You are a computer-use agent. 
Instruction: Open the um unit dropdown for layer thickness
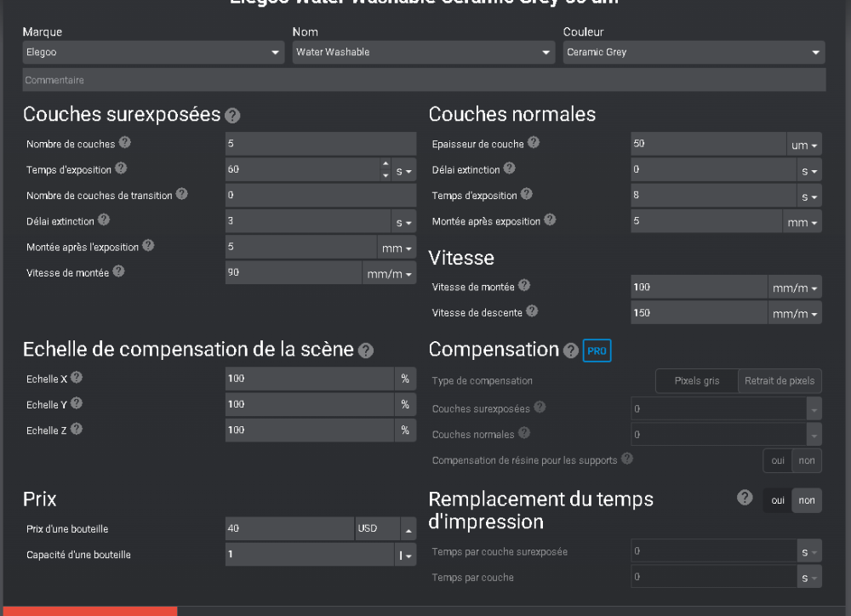pos(804,145)
